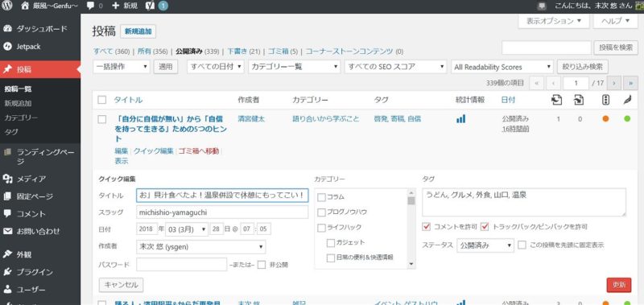Viewport: 644px width, 305px height.
Task: Click red 更新 update button
Action: pyautogui.click(x=619, y=284)
